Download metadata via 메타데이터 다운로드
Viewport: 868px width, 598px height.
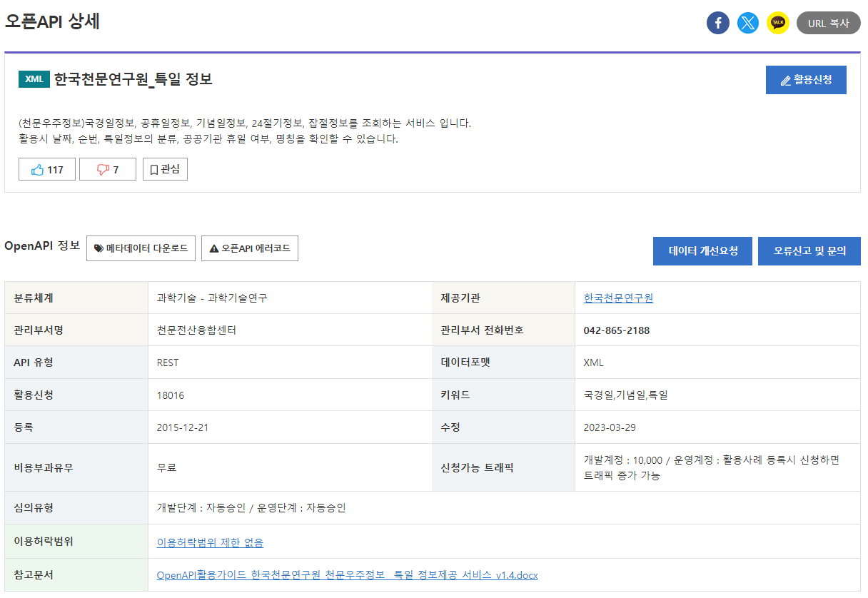coord(141,248)
